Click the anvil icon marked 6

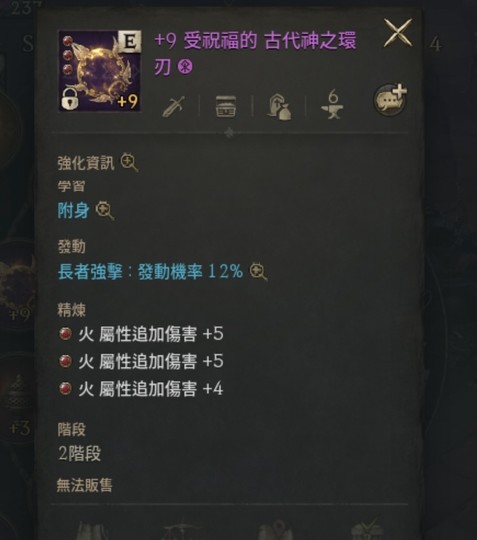point(332,104)
